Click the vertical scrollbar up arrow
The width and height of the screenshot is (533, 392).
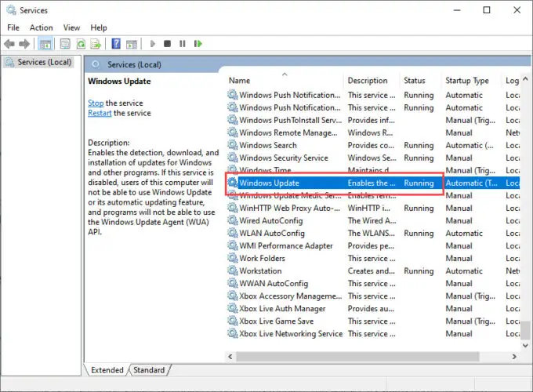(525, 79)
